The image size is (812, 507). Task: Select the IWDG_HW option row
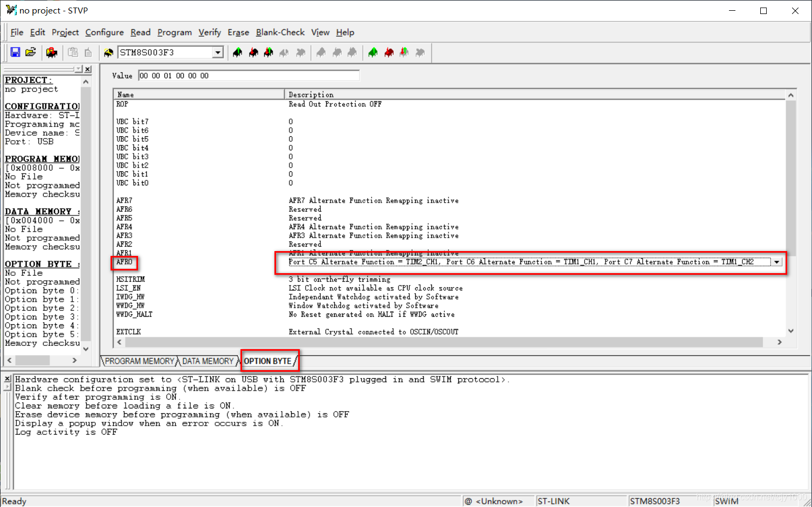pyautogui.click(x=130, y=297)
